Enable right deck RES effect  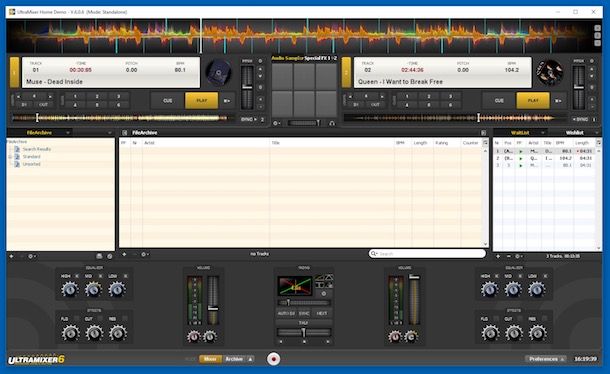tap(545, 319)
